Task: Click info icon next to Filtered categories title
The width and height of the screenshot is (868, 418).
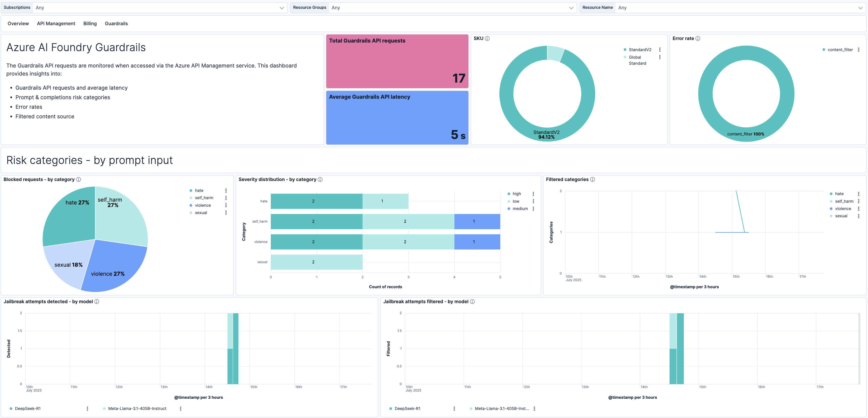Action: 592,180
